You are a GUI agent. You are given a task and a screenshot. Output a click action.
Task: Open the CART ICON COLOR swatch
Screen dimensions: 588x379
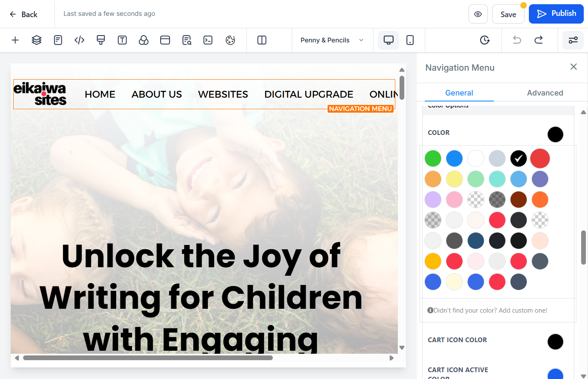coord(555,342)
